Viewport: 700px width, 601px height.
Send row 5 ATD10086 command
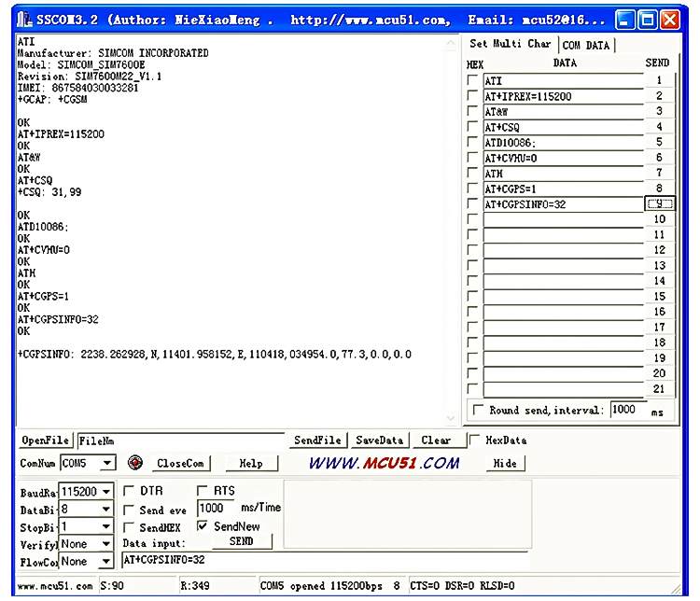659,142
